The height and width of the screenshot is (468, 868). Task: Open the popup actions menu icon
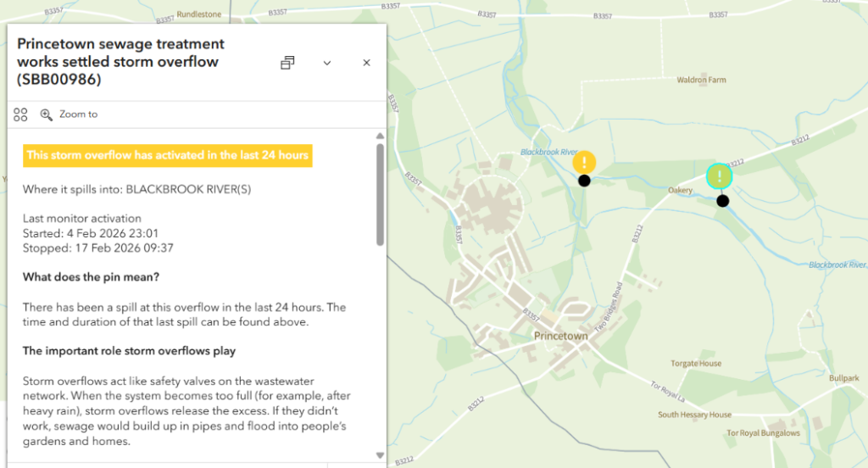click(21, 114)
